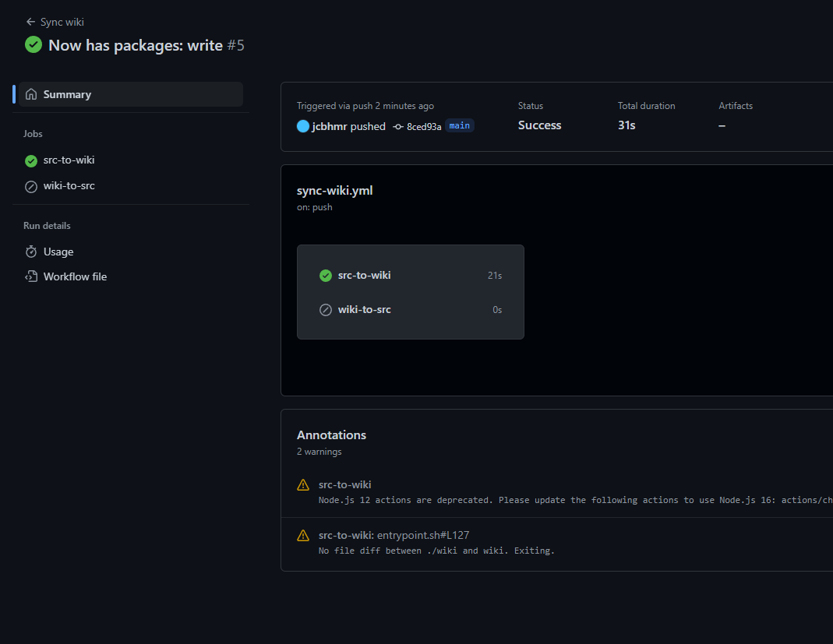Click the wiki-to-src node in workflow graph

pyautogui.click(x=364, y=309)
